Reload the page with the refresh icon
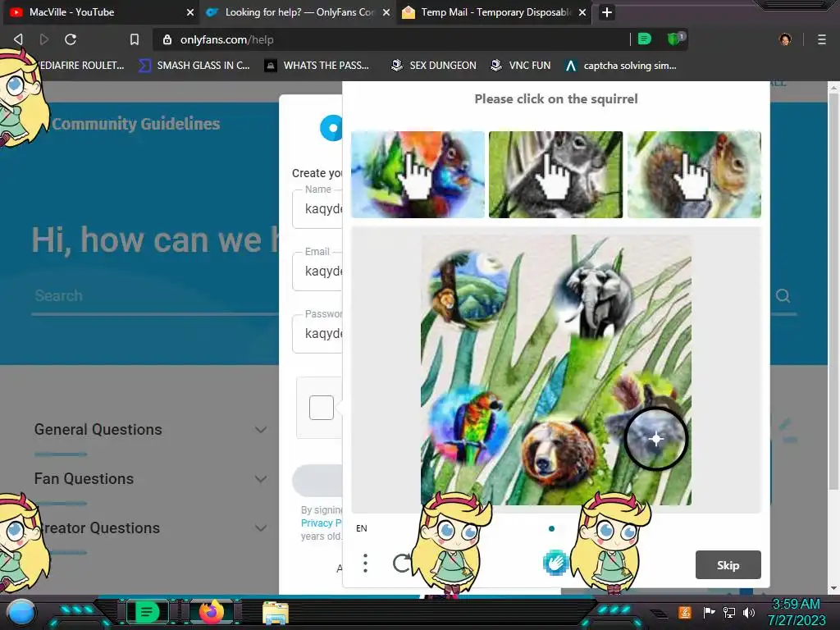This screenshot has height=630, width=840. (71, 39)
